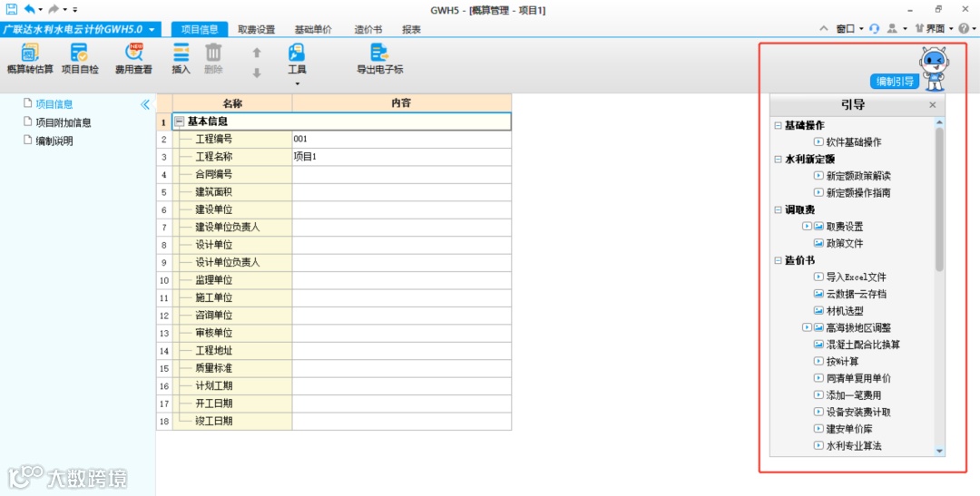Open the Undo history dropdown arrow
980x496 pixels.
click(x=41, y=10)
